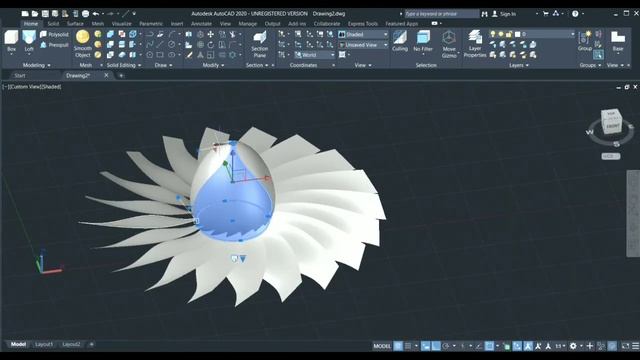
Task: Switch to the Mesh ribbon tab
Action: point(98,24)
